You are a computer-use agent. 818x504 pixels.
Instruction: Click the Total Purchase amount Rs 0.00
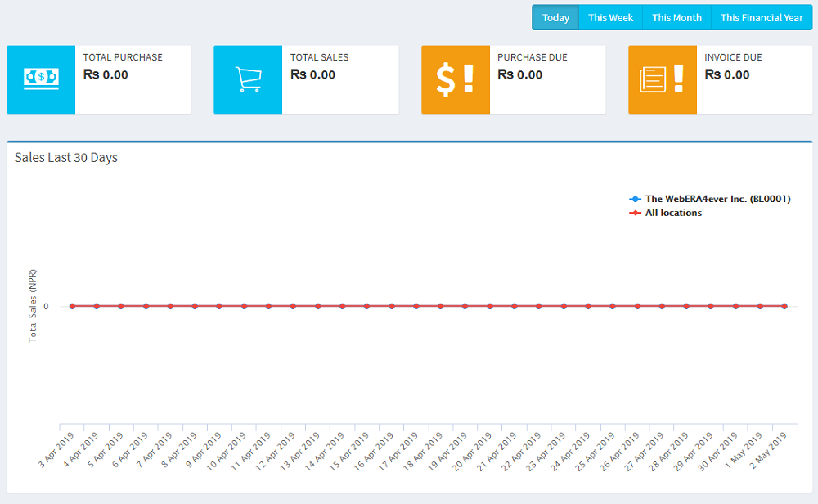pos(106,74)
